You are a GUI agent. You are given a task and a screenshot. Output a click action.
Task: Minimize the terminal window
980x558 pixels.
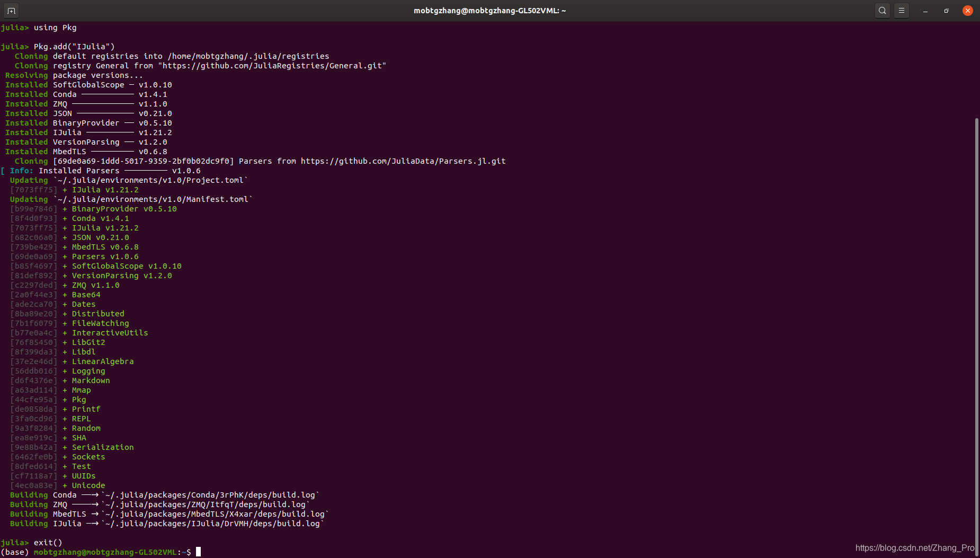(925, 11)
